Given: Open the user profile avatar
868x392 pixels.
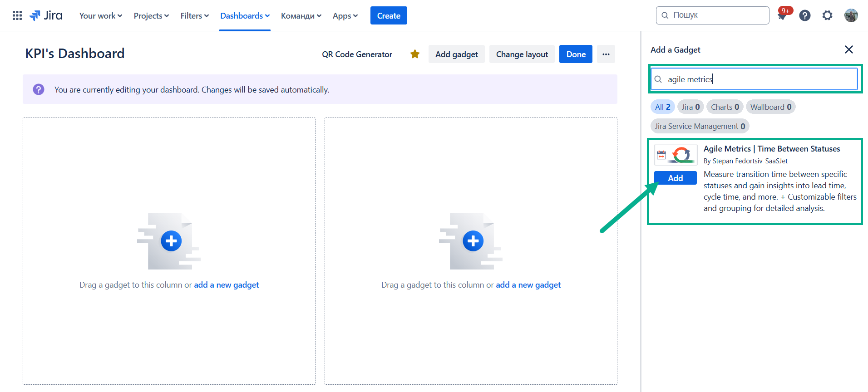Looking at the screenshot, I should click(851, 15).
